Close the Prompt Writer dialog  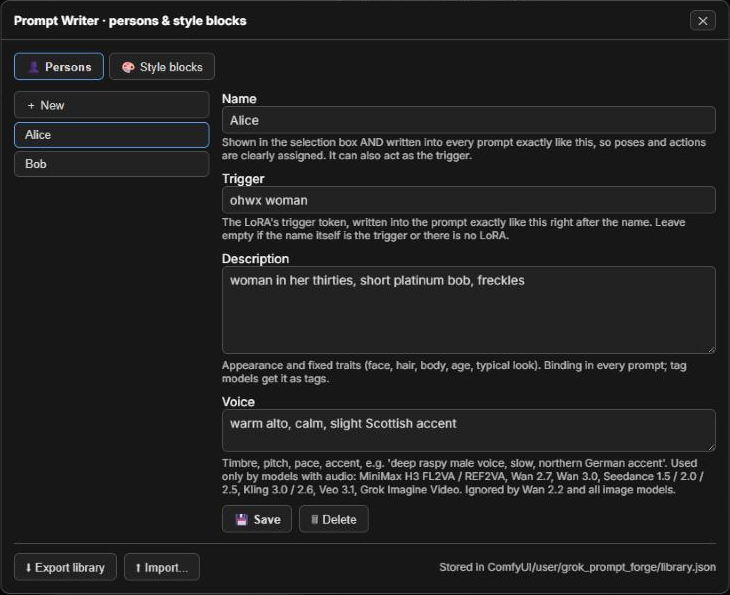coord(703,20)
